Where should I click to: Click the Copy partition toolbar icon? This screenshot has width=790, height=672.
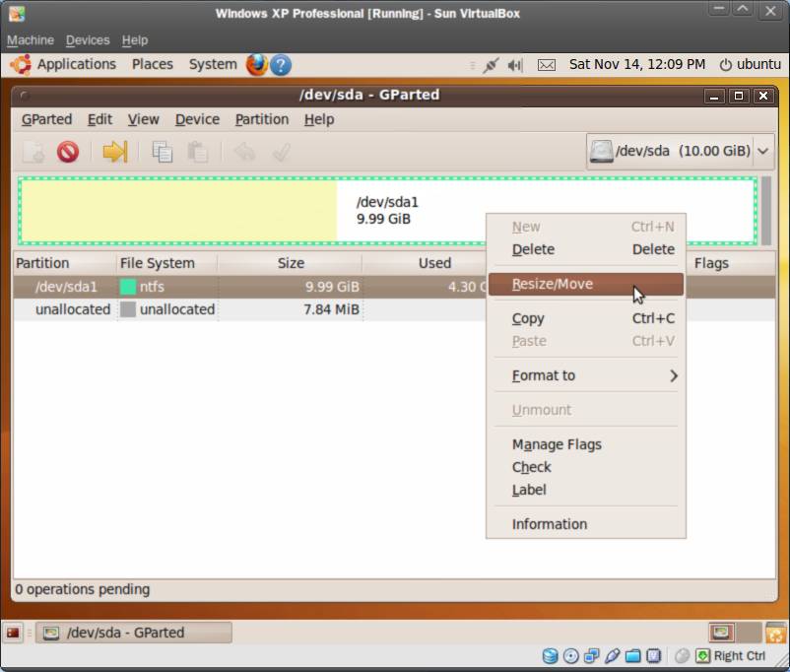pyautogui.click(x=163, y=151)
